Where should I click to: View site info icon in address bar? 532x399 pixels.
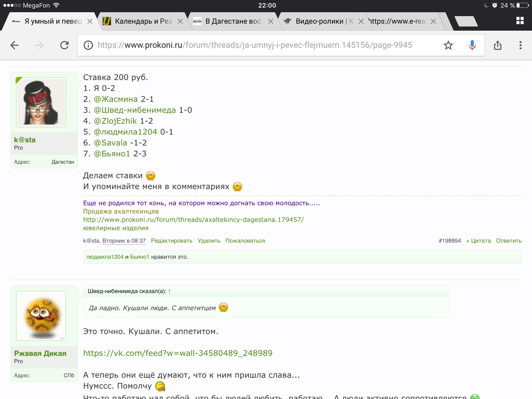point(88,45)
